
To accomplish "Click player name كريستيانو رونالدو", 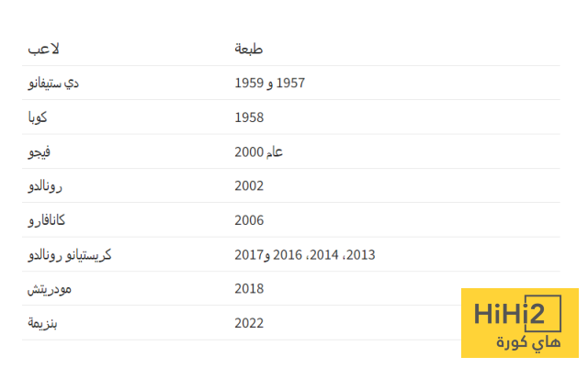I will [x=70, y=255].
